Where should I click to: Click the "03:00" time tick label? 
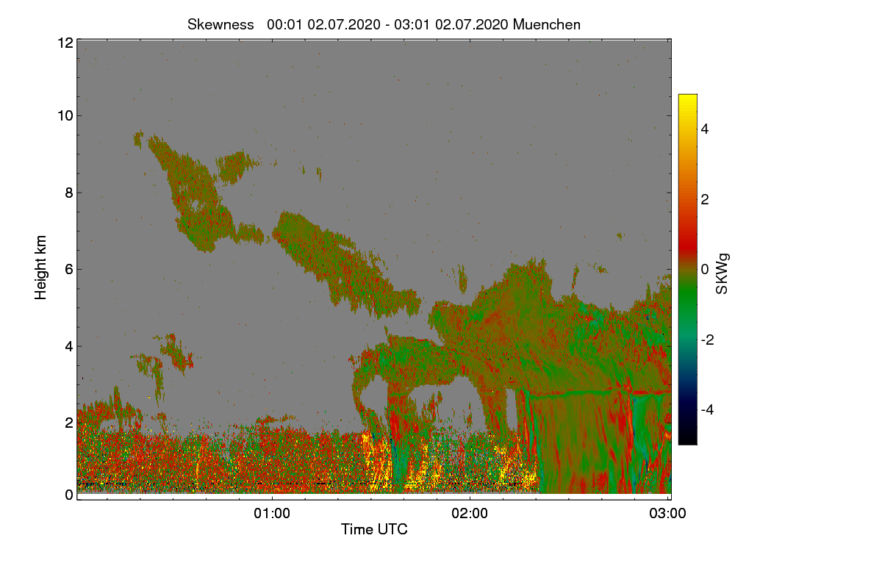(x=667, y=513)
